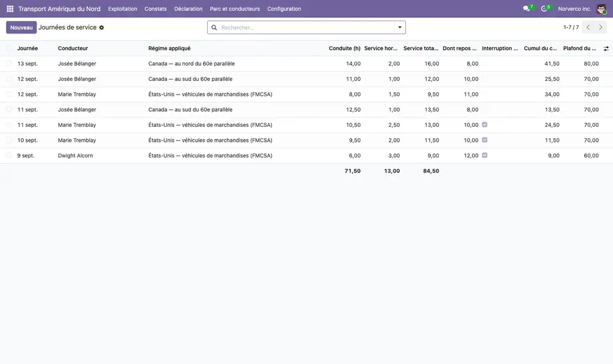Screen dimensions: 613x364
Task: Sort by the Conduite (h) column header
Action: pos(344,48)
